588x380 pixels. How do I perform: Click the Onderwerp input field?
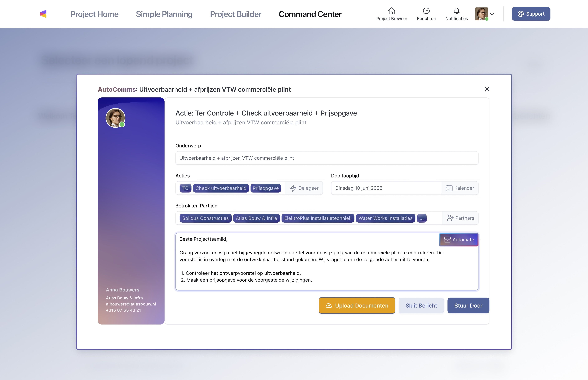point(327,158)
